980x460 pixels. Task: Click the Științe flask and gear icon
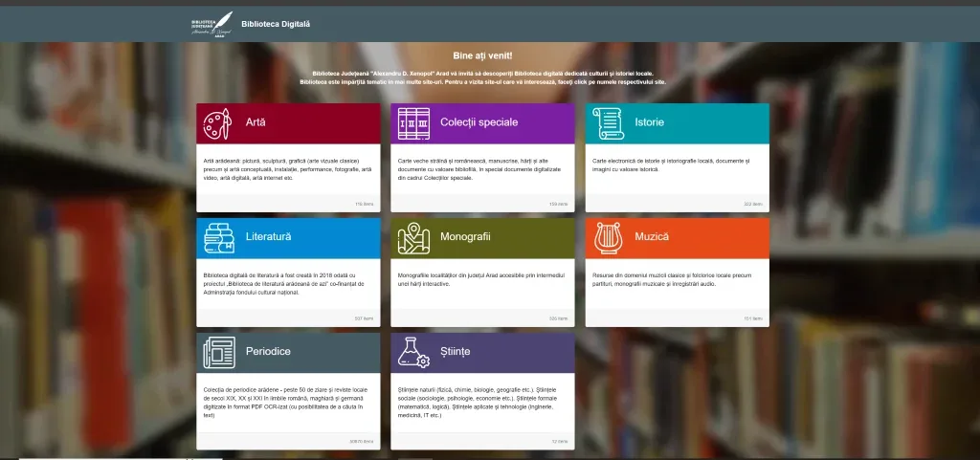pyautogui.click(x=413, y=353)
